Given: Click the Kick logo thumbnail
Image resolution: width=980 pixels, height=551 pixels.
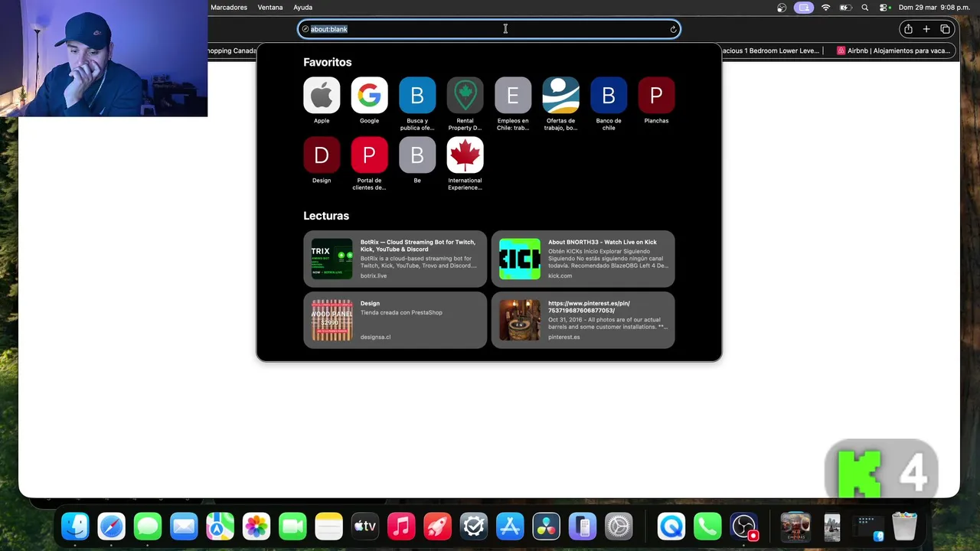Looking at the screenshot, I should (520, 259).
